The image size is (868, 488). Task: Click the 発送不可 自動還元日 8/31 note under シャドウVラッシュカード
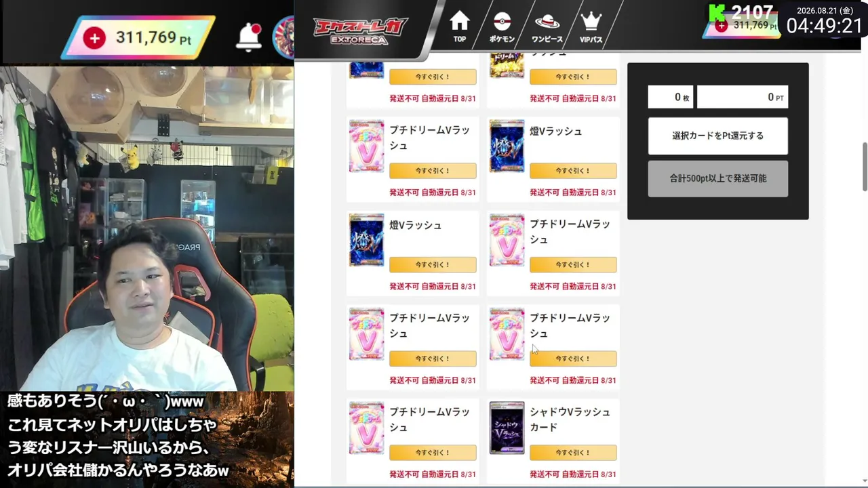tap(573, 474)
